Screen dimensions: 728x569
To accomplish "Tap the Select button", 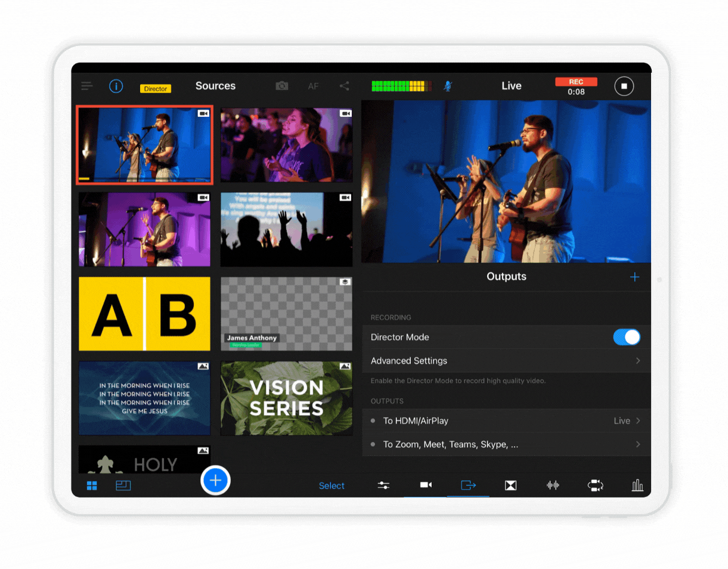I will pyautogui.click(x=332, y=485).
